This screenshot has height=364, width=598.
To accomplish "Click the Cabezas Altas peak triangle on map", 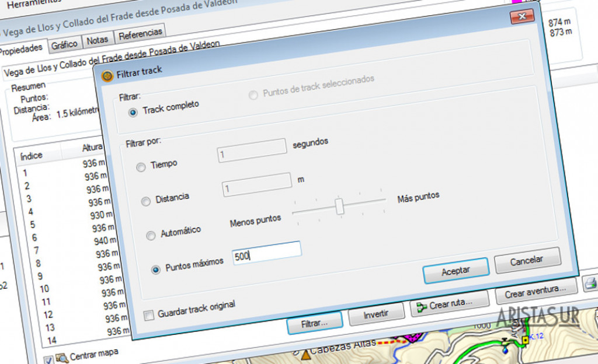I will coord(305,356).
